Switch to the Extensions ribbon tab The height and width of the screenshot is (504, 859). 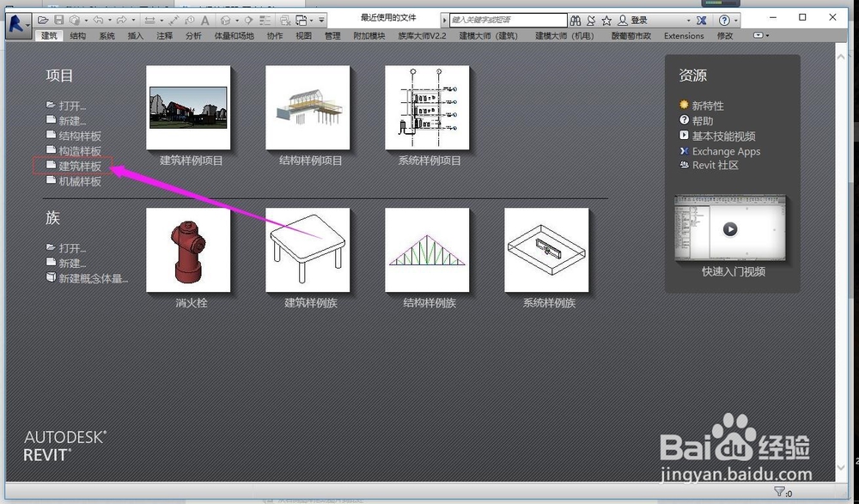684,35
